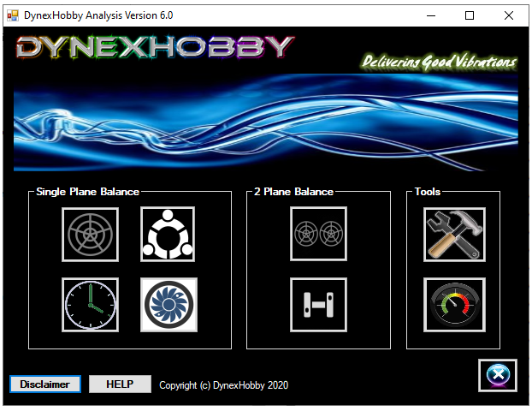This screenshot has height=411, width=532.
Task: Minimize the DynexHobby Analysis window
Action: [431, 15]
